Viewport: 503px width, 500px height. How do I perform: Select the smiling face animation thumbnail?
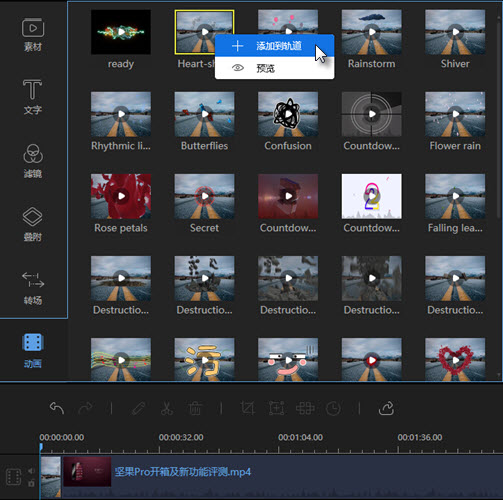(x=288, y=359)
